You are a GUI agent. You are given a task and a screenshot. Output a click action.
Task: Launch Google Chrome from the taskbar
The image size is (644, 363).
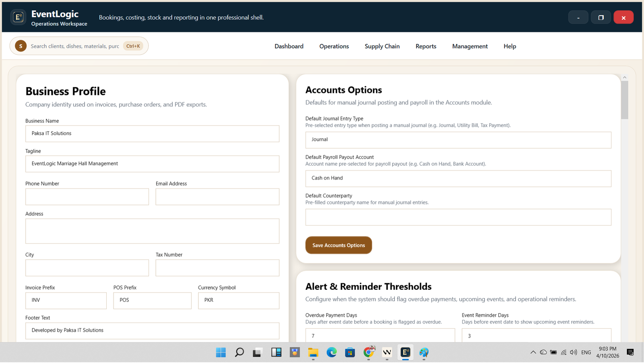(x=368, y=352)
